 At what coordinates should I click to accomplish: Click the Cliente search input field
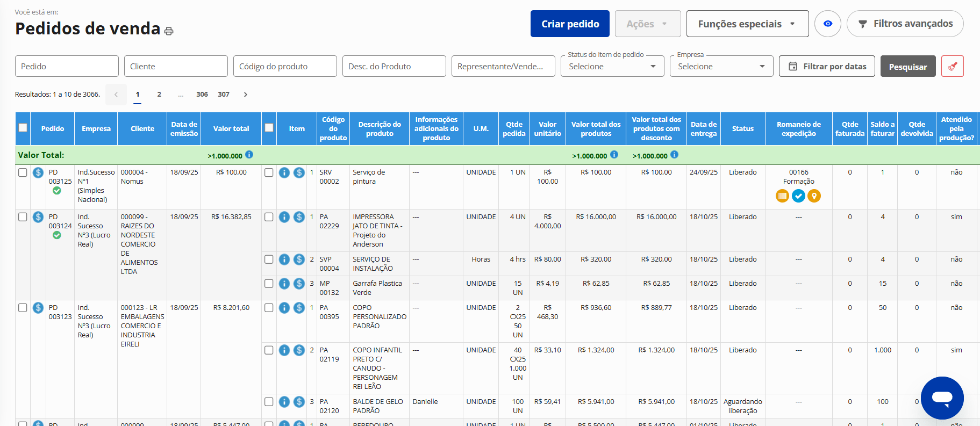pyautogui.click(x=176, y=67)
